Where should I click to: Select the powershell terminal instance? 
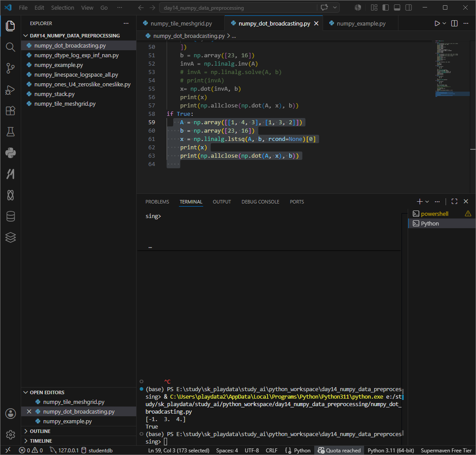(x=442, y=214)
